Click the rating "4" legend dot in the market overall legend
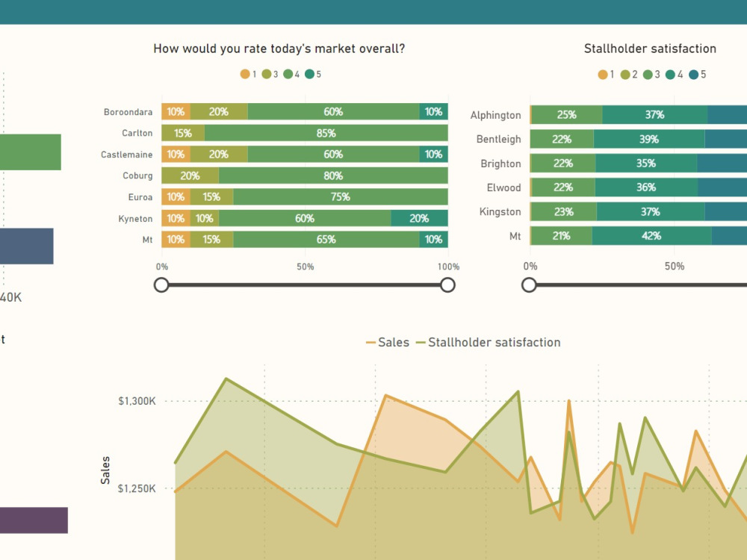The image size is (747, 560). pos(288,74)
